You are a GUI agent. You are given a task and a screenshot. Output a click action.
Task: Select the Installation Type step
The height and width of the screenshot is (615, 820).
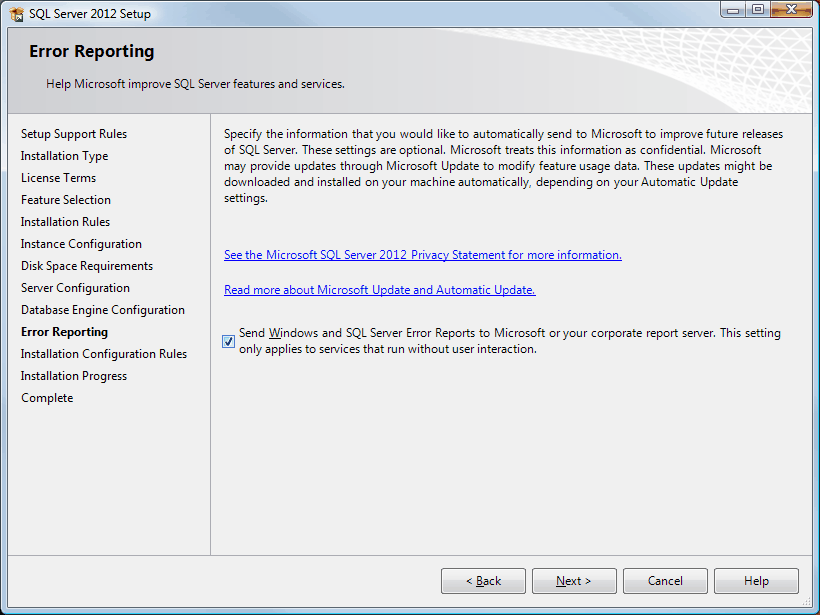click(64, 156)
